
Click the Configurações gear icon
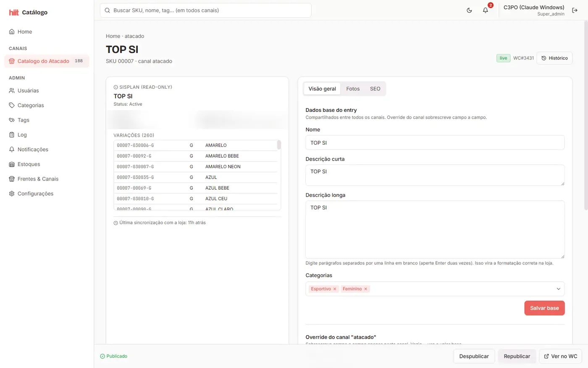coord(12,193)
